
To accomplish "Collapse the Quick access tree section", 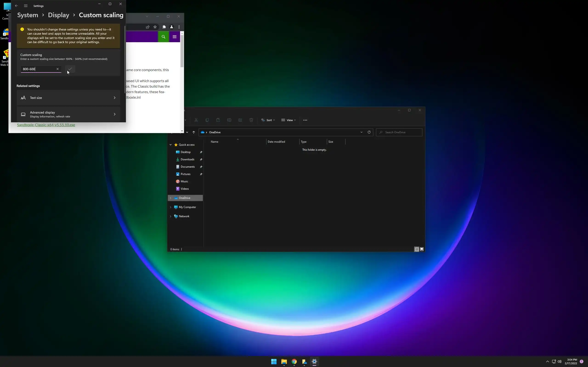I will (x=171, y=145).
